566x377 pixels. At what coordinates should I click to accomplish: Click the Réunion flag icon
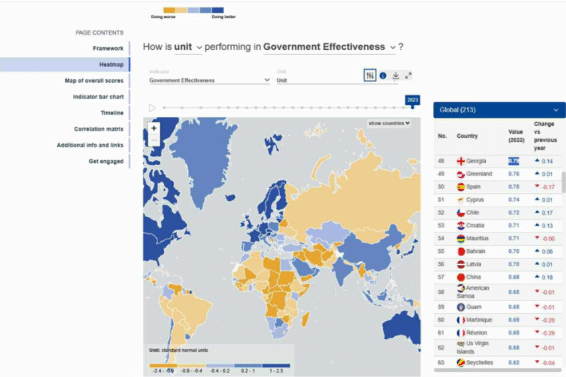[461, 333]
